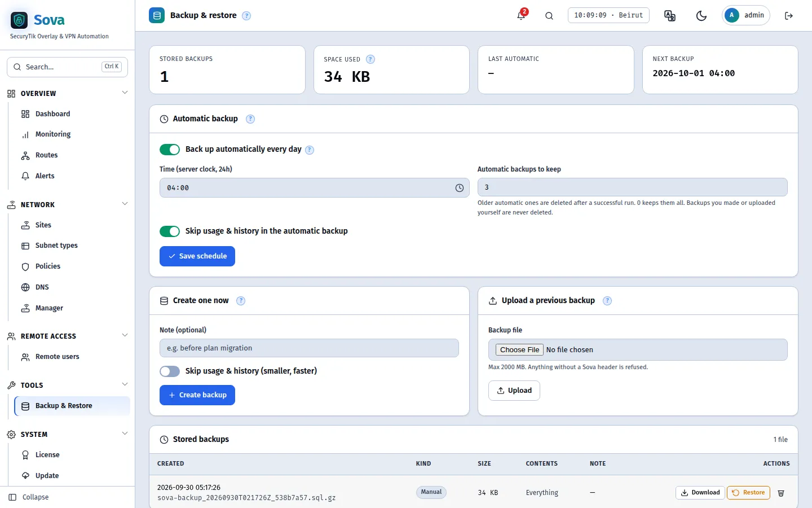Click the Automatic backups to keep field
This screenshot has width=812, height=508.
pos(633,187)
